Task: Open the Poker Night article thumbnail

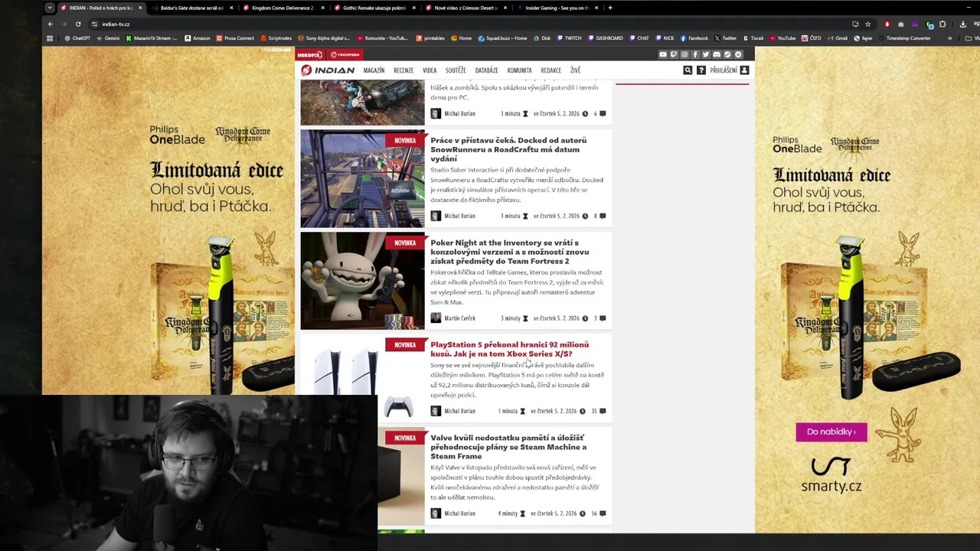Action: point(362,281)
